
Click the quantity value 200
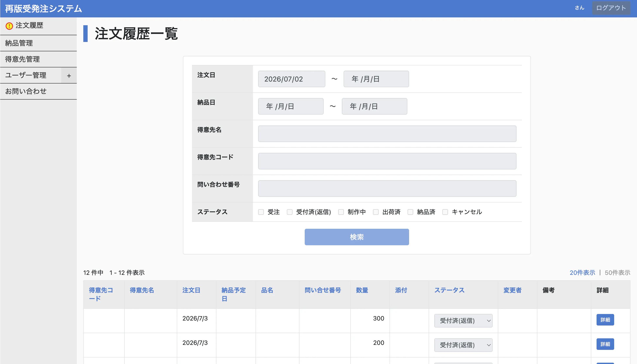click(x=378, y=343)
